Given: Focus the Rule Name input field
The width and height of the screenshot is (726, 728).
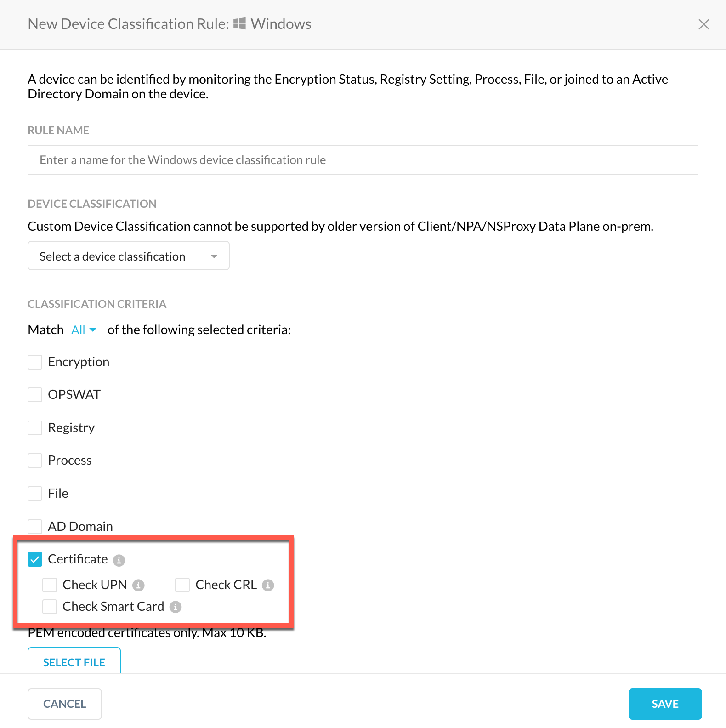Looking at the screenshot, I should tap(363, 160).
